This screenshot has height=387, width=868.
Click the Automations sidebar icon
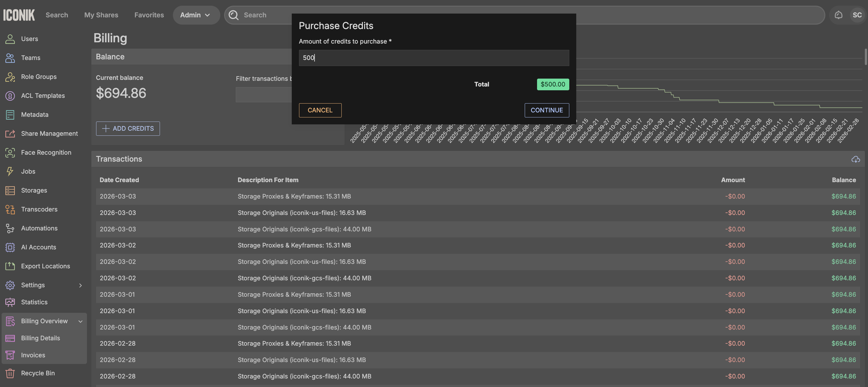click(10, 228)
